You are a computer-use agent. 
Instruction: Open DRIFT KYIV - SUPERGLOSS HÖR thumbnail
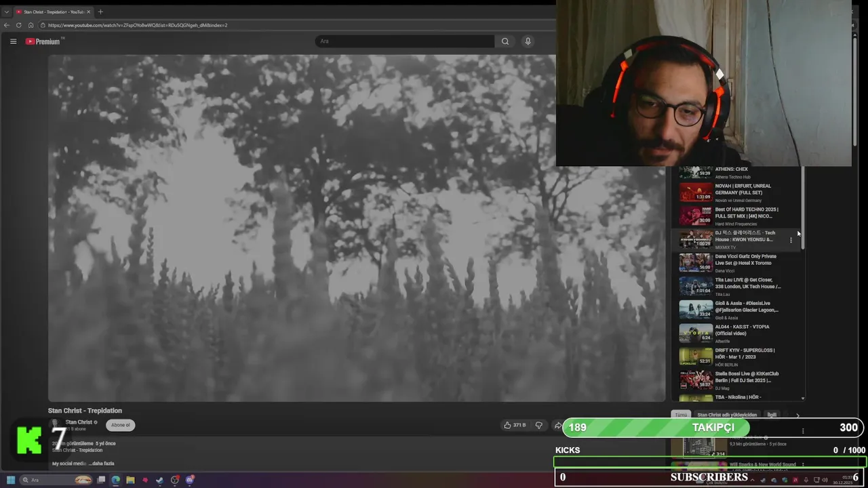[696, 357]
